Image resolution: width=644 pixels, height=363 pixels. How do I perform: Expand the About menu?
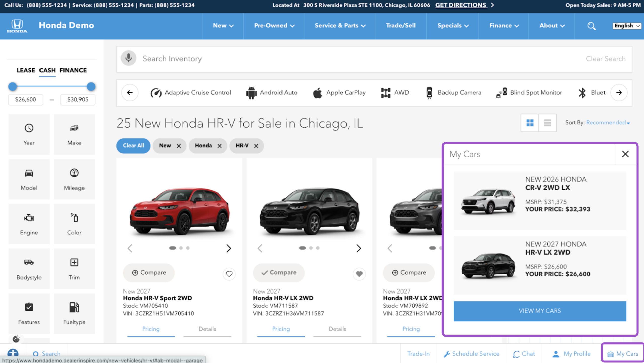pyautogui.click(x=552, y=26)
